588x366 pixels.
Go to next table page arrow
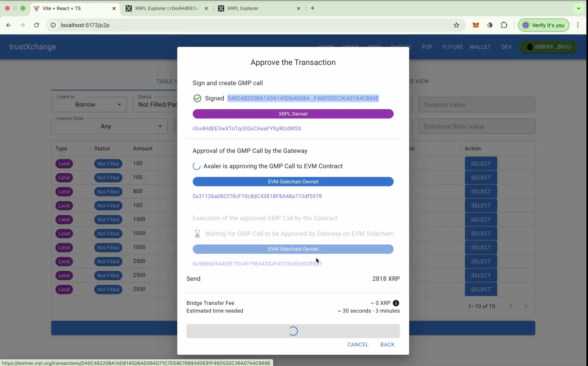click(526, 306)
